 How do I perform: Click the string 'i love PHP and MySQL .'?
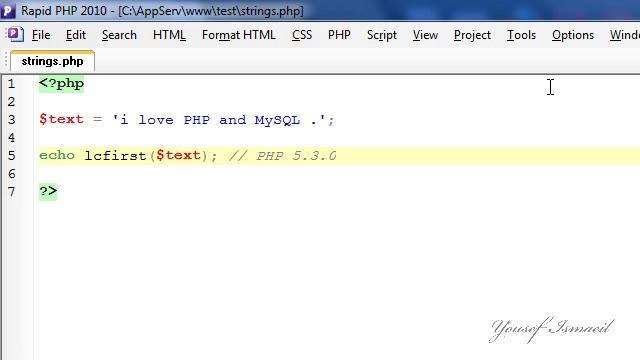(x=219, y=120)
